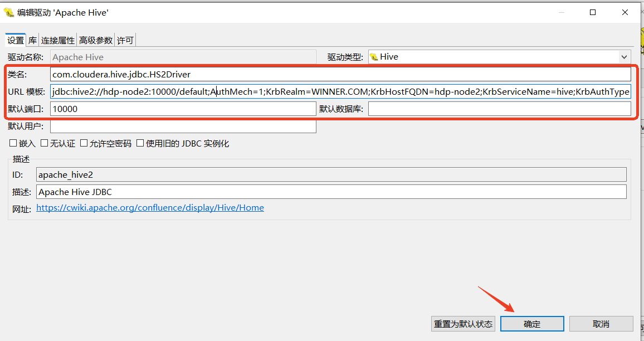Click the ID field apache_hive2
The image size is (644, 341).
click(x=331, y=174)
